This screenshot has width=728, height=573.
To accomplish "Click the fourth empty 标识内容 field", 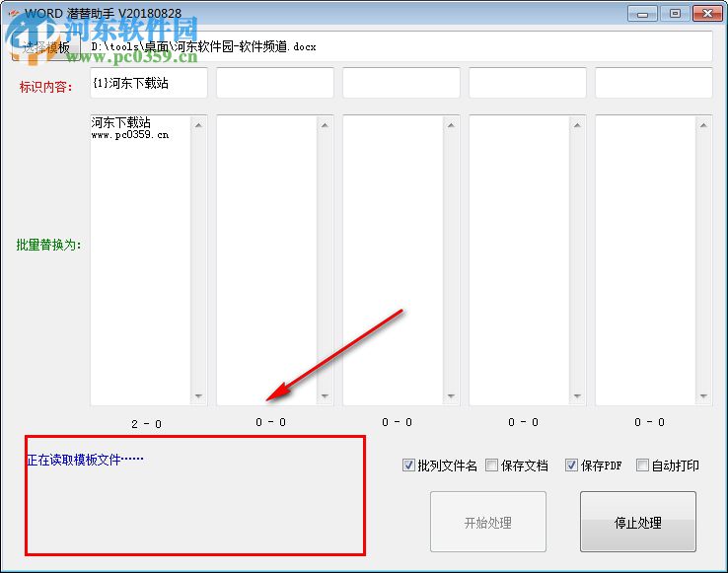I will (528, 83).
